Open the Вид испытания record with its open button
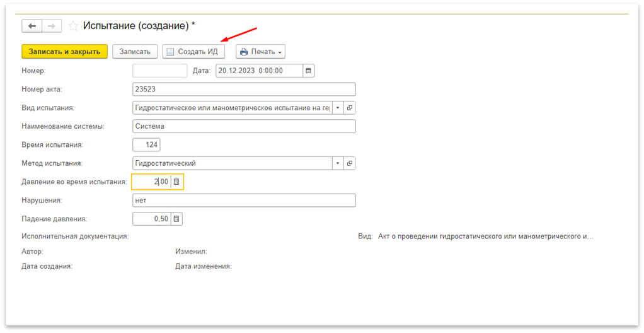 350,108
